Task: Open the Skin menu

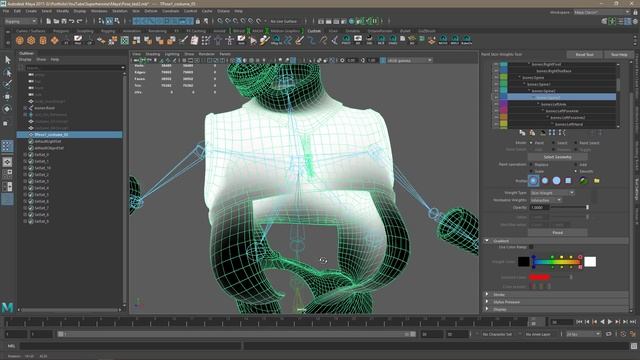Action: 136,11
